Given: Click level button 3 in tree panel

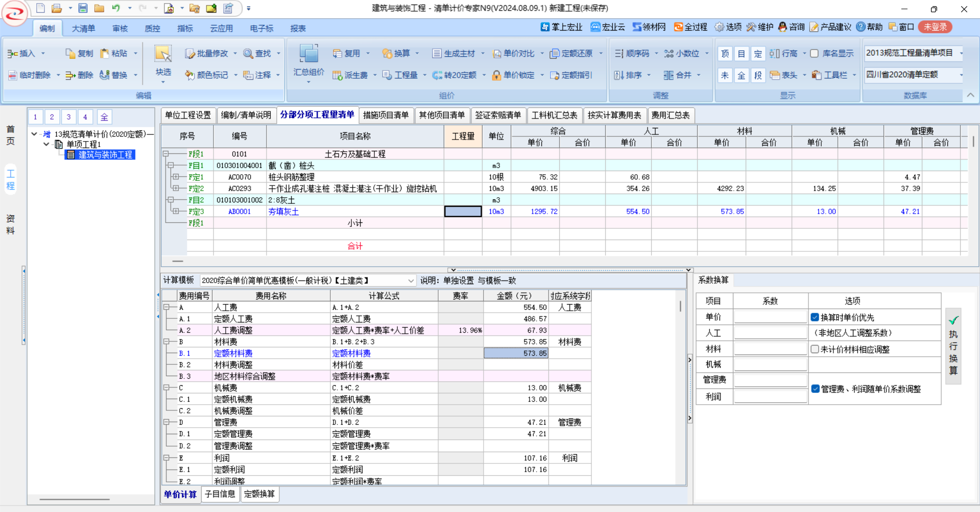Looking at the screenshot, I should [x=68, y=117].
